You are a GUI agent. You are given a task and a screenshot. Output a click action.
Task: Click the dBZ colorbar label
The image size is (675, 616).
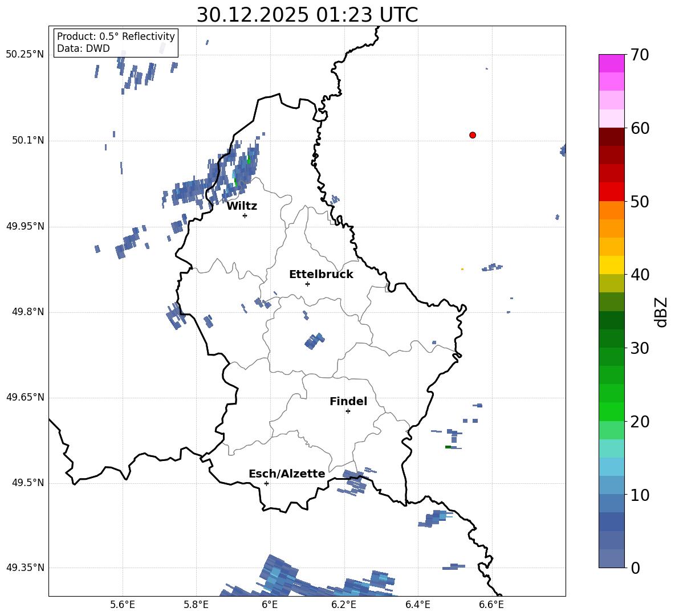click(x=661, y=312)
